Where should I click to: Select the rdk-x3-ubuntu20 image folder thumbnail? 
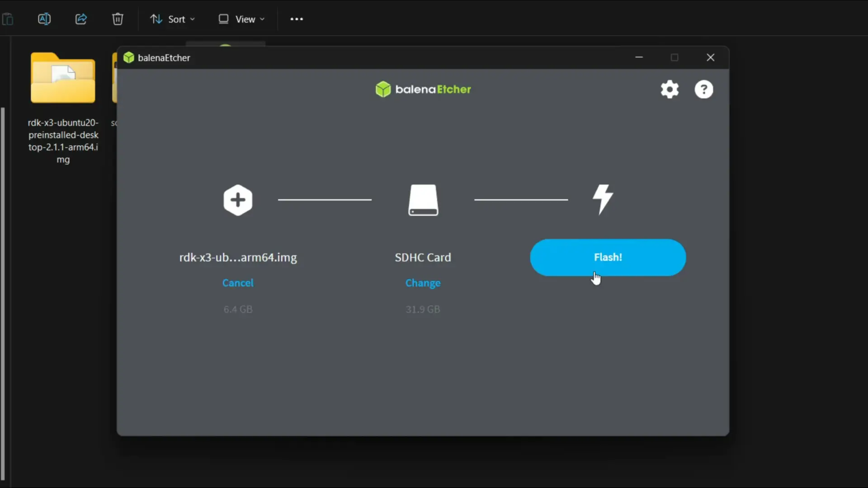[63, 78]
